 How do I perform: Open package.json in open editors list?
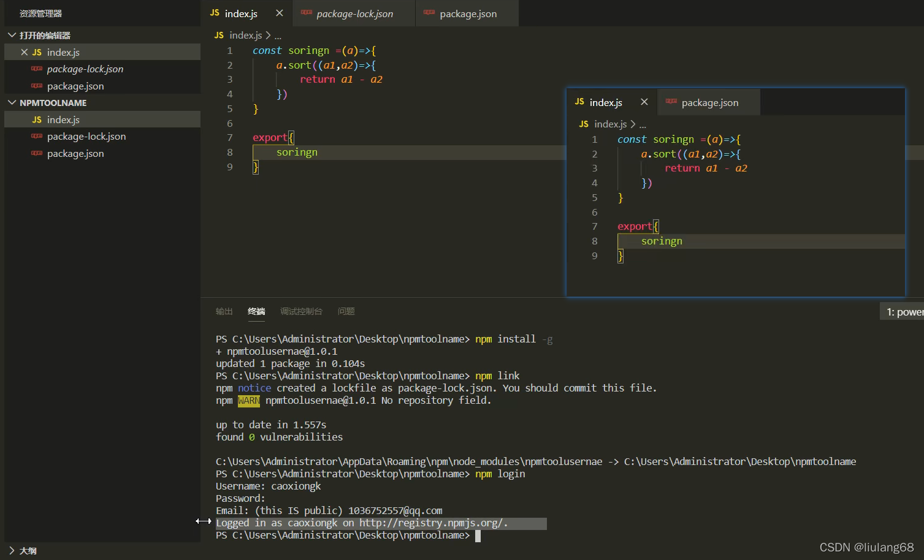102,86
